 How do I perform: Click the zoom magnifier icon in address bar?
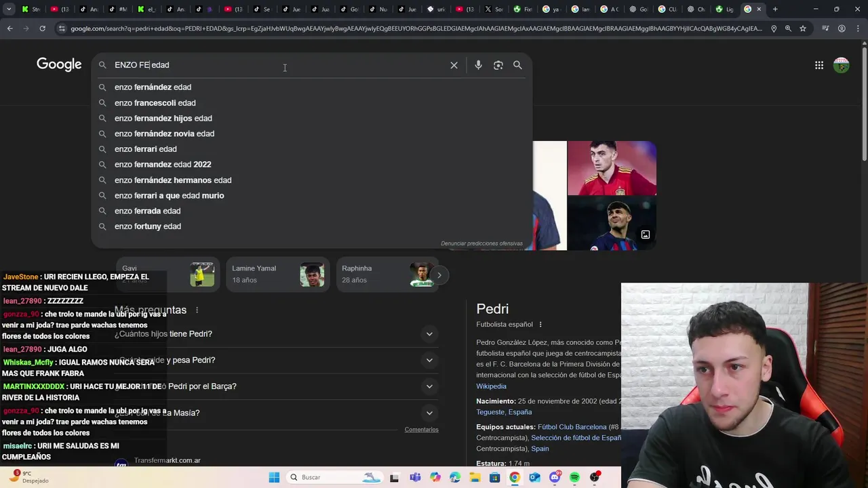pyautogui.click(x=788, y=28)
